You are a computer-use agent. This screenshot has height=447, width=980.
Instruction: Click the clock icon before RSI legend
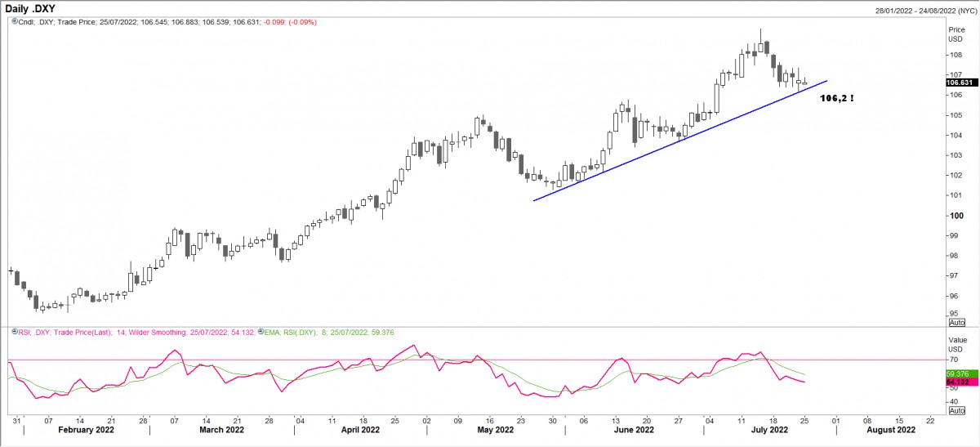point(14,330)
